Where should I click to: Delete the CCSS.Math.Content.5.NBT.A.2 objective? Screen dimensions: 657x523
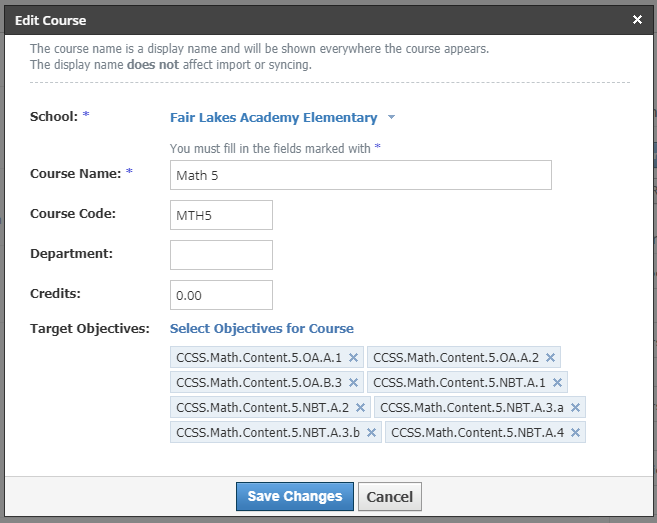[360, 408]
